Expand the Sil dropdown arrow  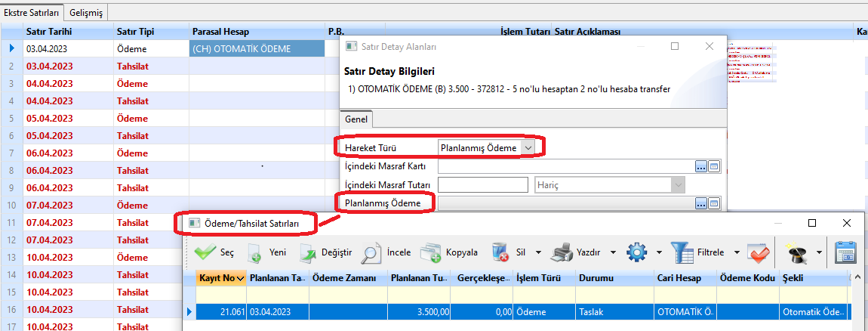pos(539,252)
